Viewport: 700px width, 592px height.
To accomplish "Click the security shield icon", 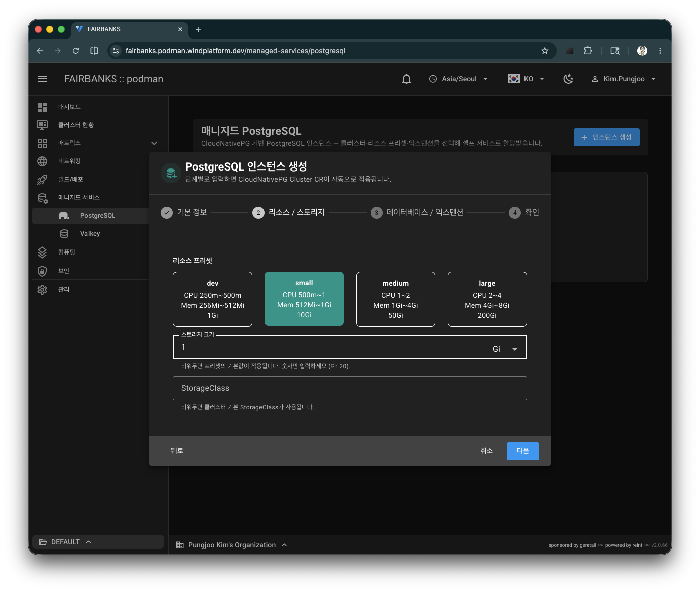I will (42, 271).
